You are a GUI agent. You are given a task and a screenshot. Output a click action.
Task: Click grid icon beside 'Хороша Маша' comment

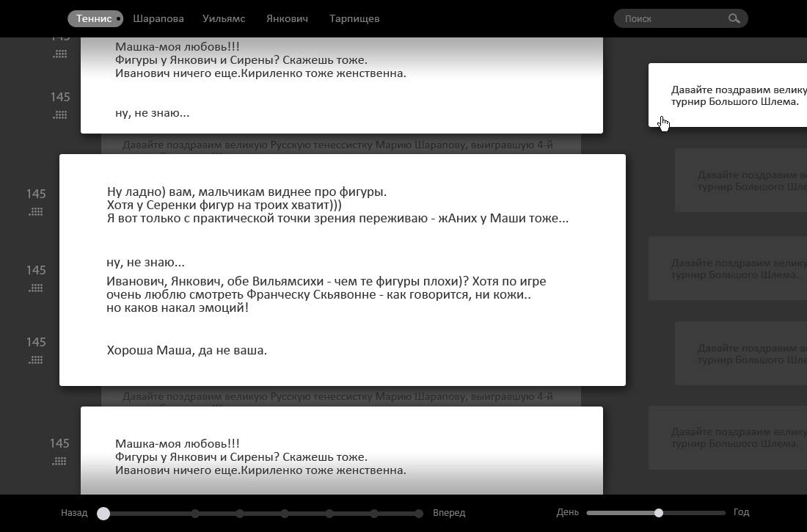36,360
